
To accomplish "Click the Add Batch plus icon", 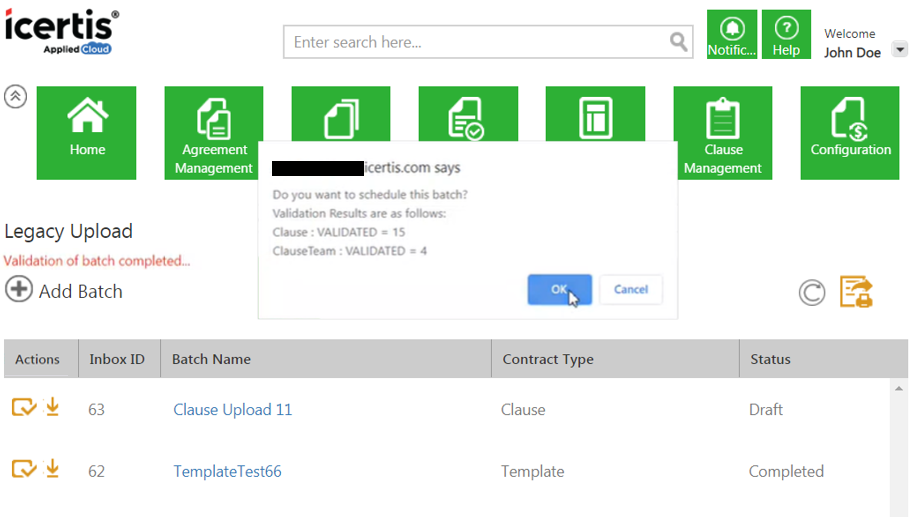I will tap(19, 289).
